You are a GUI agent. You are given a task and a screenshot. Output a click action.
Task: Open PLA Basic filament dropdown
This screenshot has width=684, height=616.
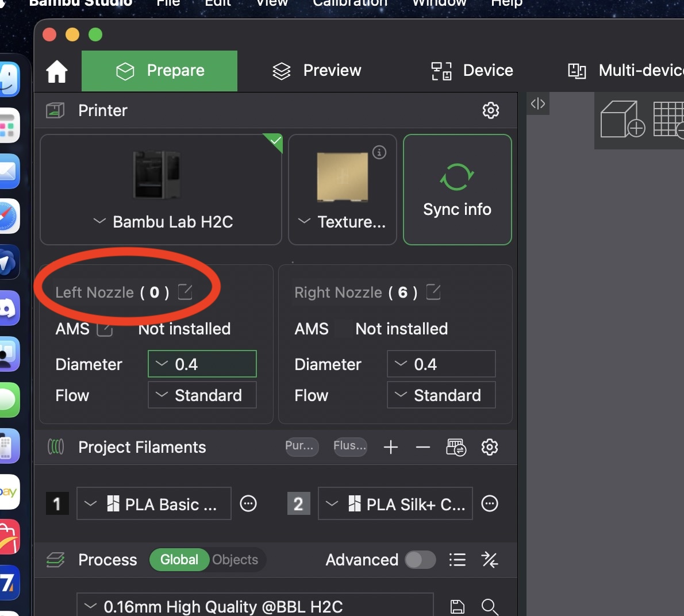(154, 503)
